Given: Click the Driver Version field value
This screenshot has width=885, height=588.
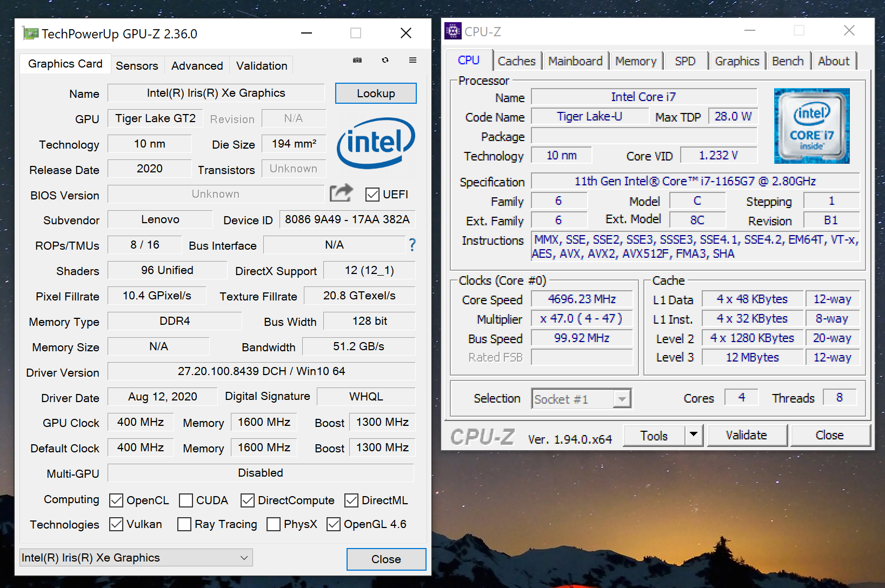Looking at the screenshot, I should tap(261, 371).
